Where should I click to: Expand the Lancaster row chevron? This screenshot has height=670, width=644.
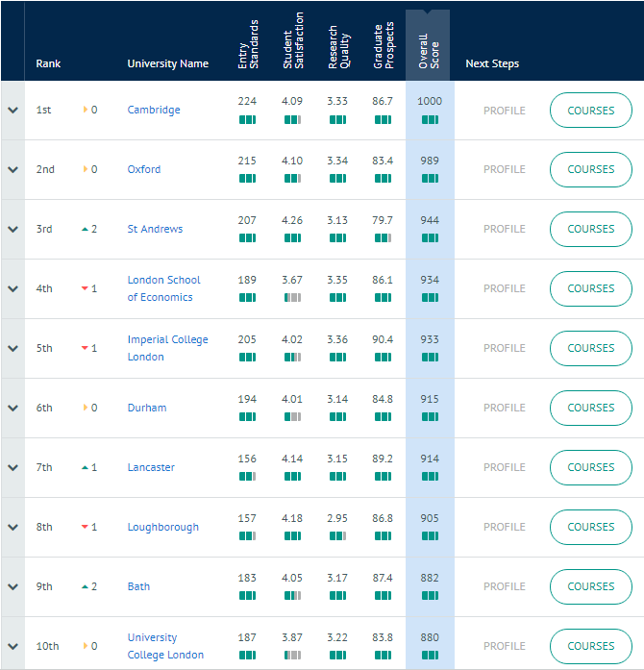(x=12, y=467)
